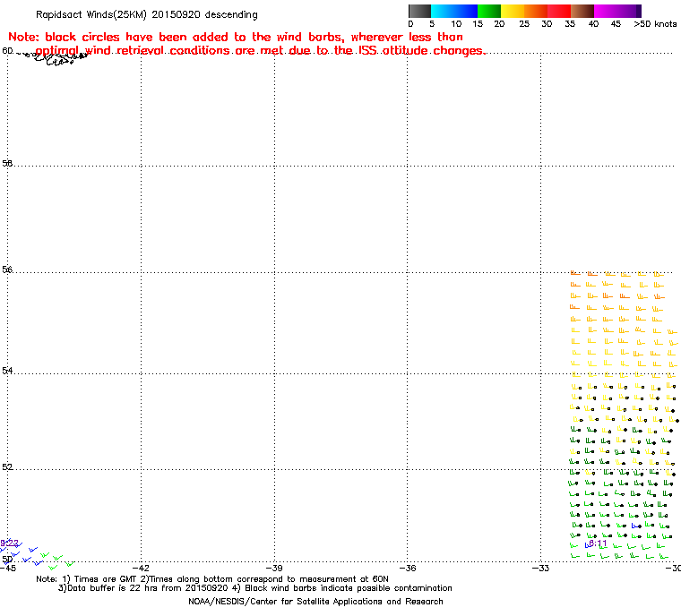The image size is (681, 616).
Task: Click the '25' label under the legend
Action: [524, 24]
